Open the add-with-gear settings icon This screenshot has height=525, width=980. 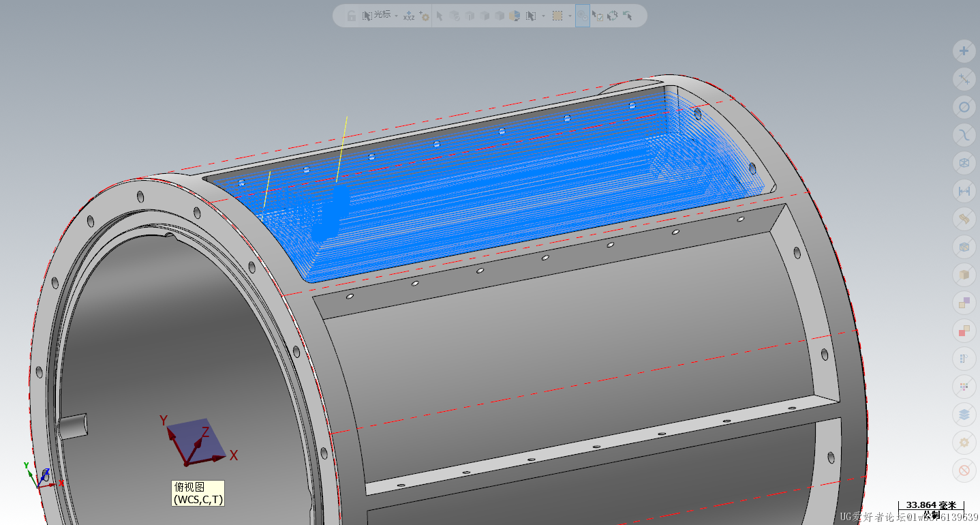pyautogui.click(x=424, y=16)
